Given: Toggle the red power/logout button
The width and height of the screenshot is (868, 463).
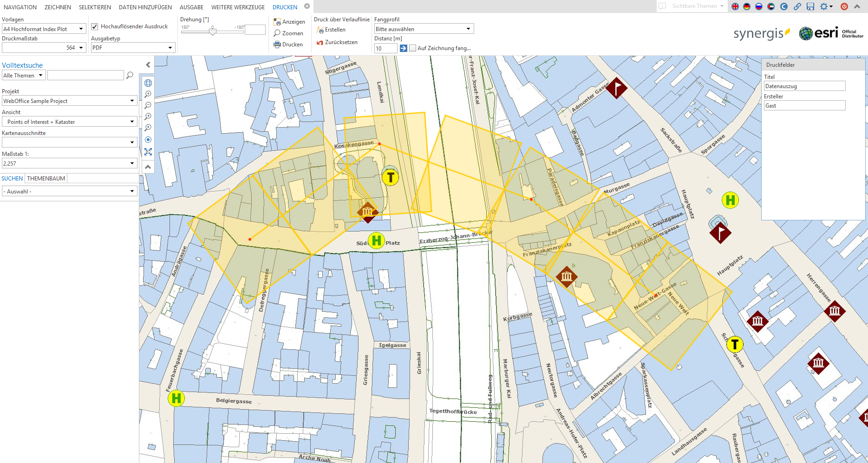Looking at the screenshot, I should tap(844, 6).
